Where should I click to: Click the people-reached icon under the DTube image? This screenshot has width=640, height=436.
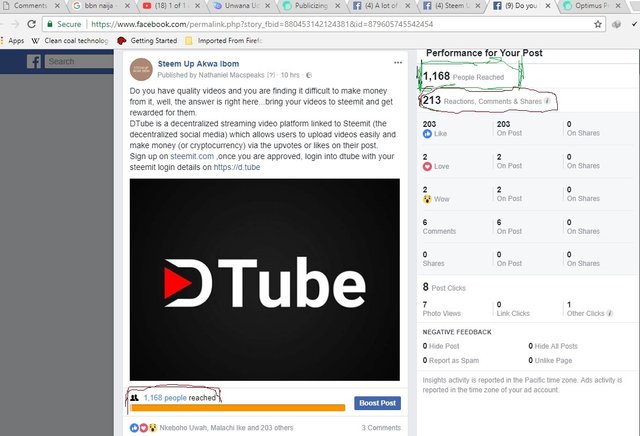coord(135,398)
